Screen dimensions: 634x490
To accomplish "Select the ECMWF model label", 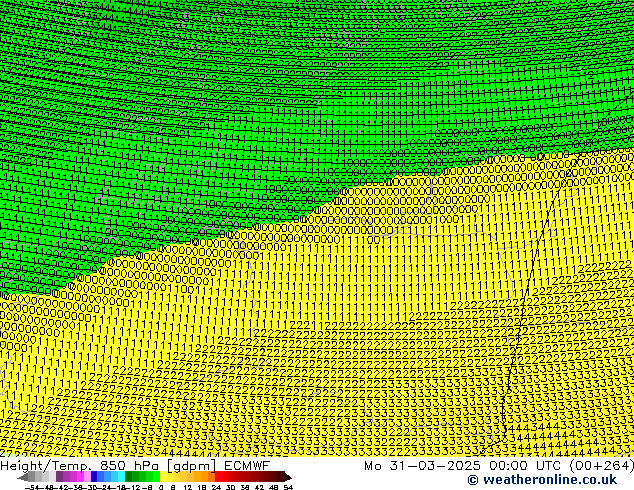I will pyautogui.click(x=245, y=465).
